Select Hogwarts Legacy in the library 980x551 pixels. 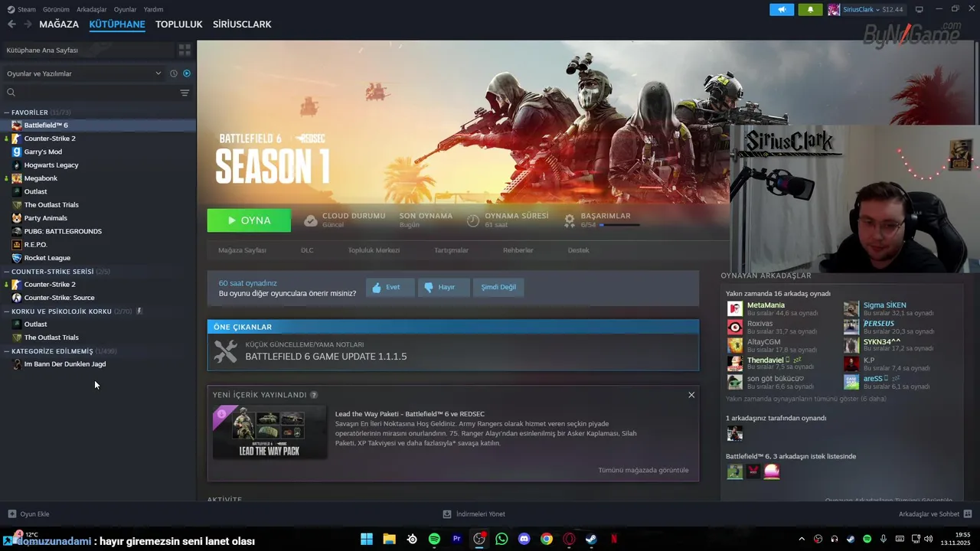tap(51, 165)
